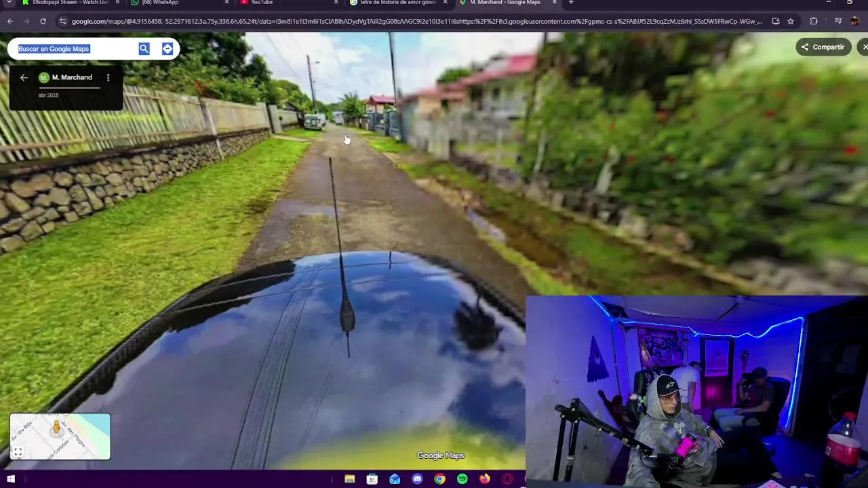Click the search magnifier icon in Google Maps
The image size is (868, 488).
coord(144,48)
